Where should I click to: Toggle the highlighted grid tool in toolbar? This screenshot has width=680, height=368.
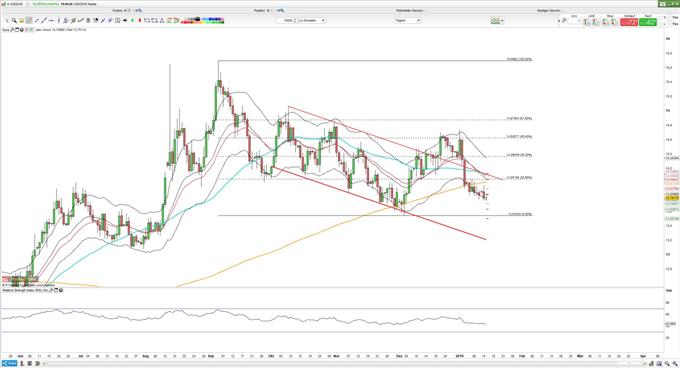[29, 20]
